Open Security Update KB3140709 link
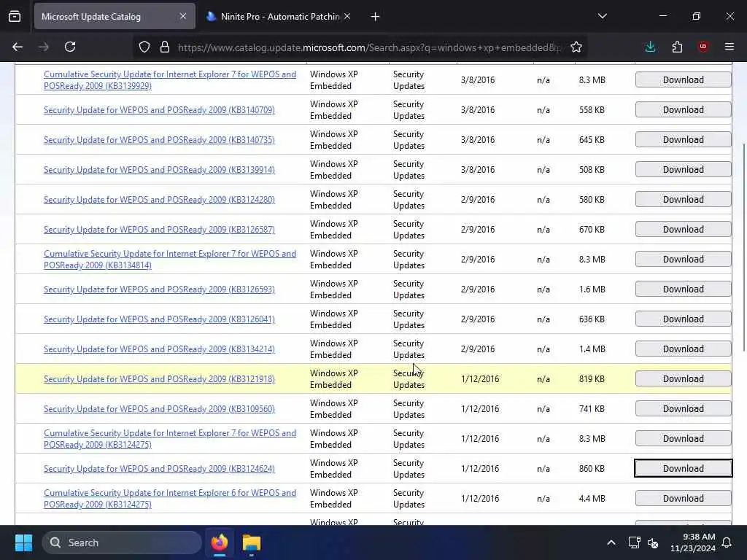747x560 pixels. click(x=159, y=110)
